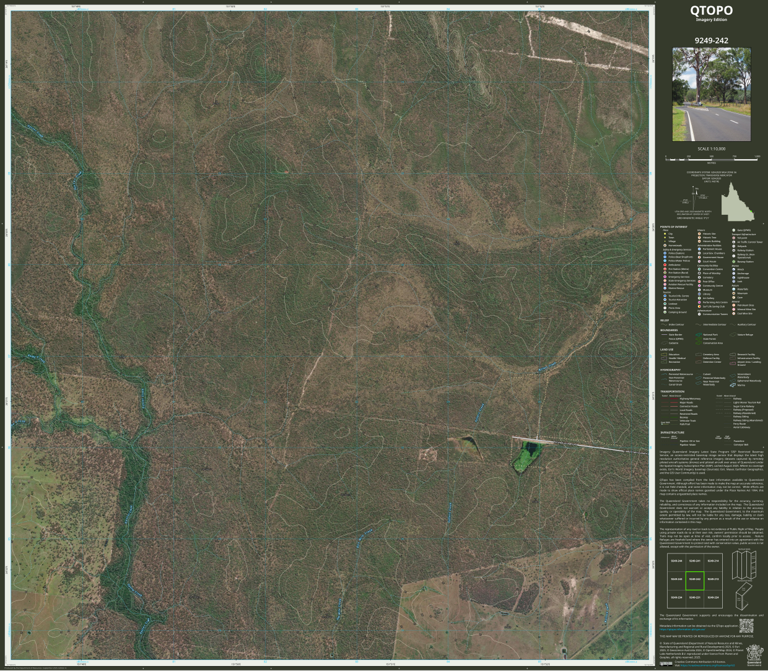768x671 pixels.
Task: Click the Art Gallery legend symbol
Action: 699,298
